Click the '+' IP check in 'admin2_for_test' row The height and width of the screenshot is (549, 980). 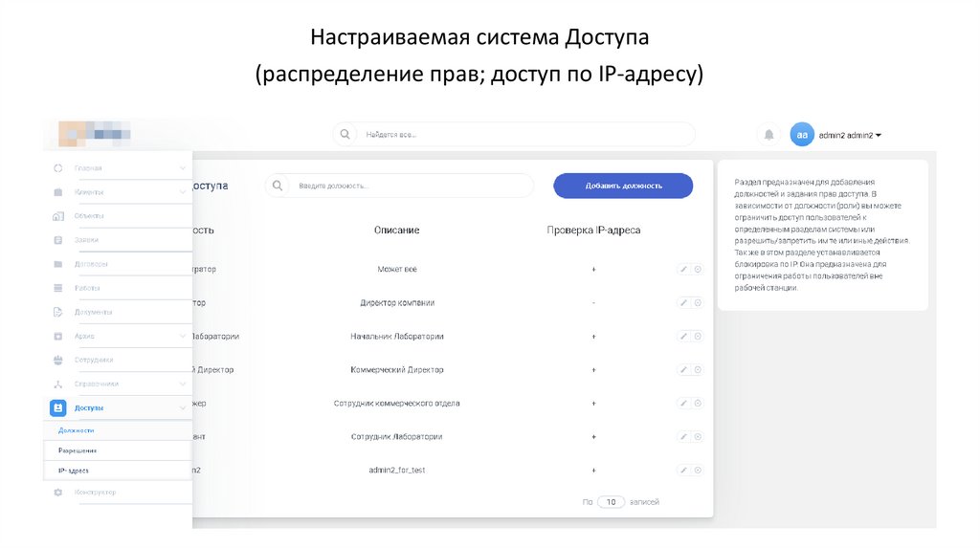click(593, 471)
